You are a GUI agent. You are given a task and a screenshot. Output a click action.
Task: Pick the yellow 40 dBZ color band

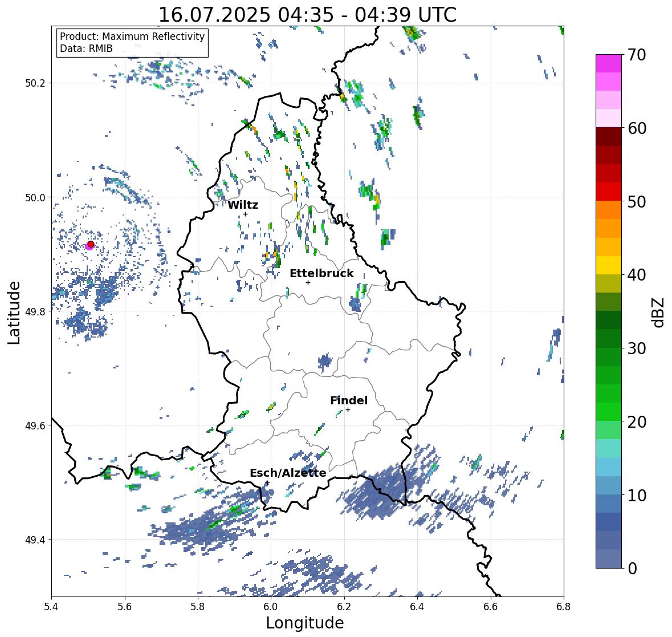608,265
